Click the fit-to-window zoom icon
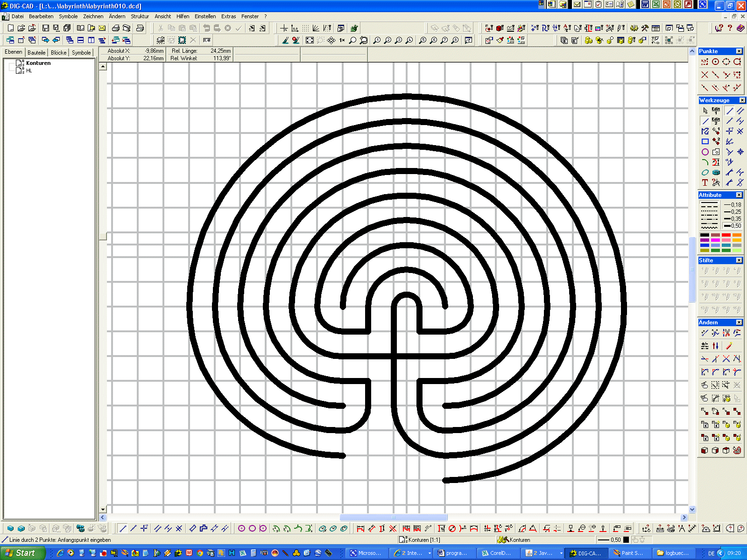Image resolution: width=747 pixels, height=560 pixels. 310,40
